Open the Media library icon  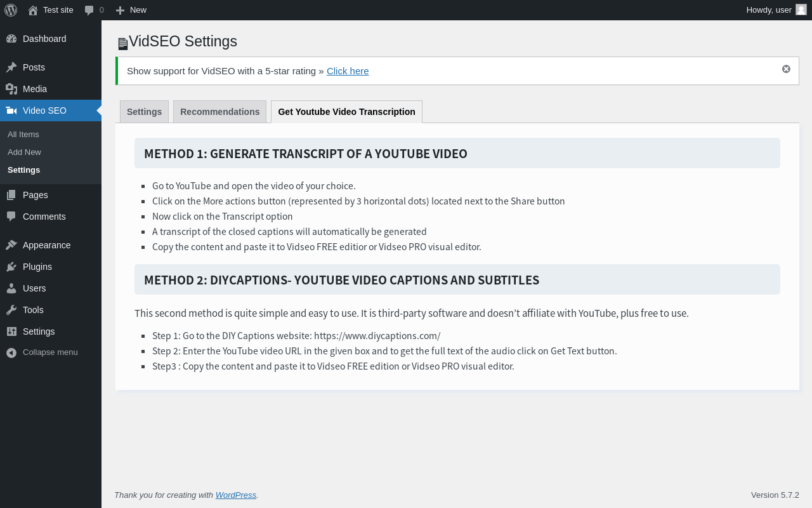point(11,89)
